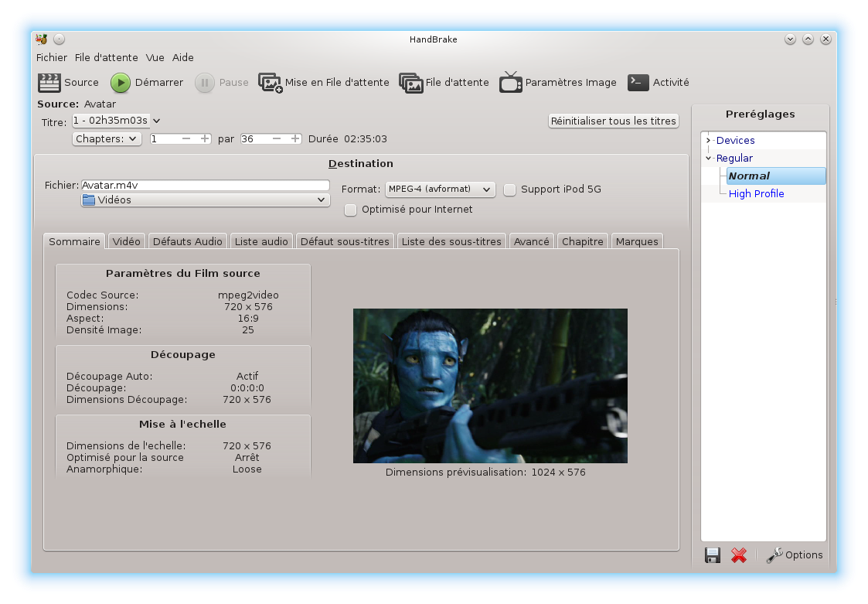Switch to the Liste audio tab
The width and height of the screenshot is (868, 604).
pos(261,241)
